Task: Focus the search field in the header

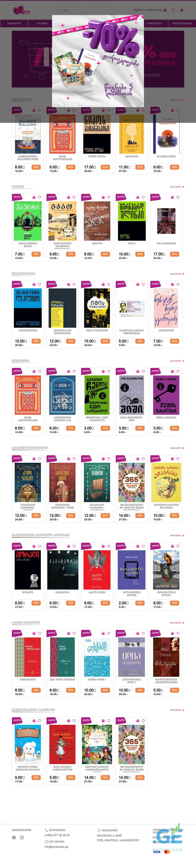Action: click(x=86, y=10)
